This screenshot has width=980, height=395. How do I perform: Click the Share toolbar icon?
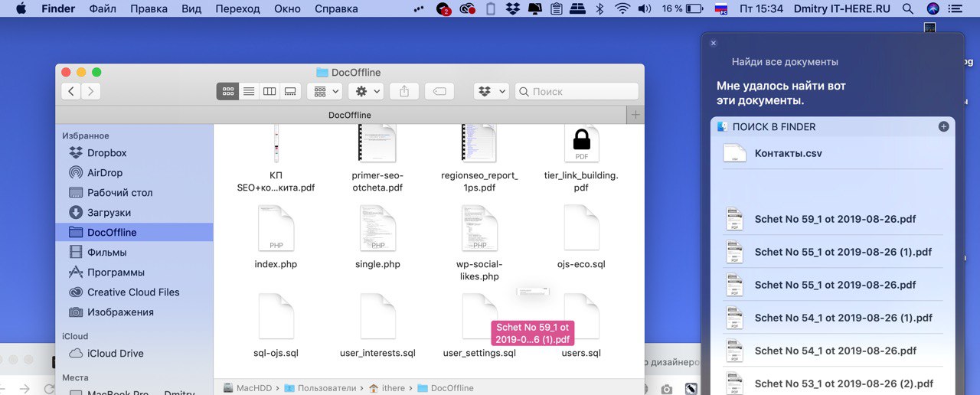[x=404, y=91]
